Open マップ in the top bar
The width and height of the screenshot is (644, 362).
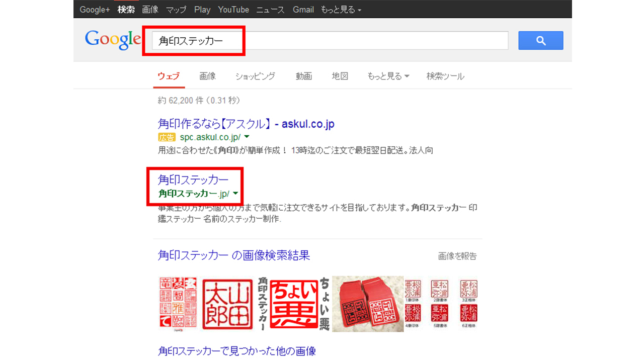click(x=176, y=10)
